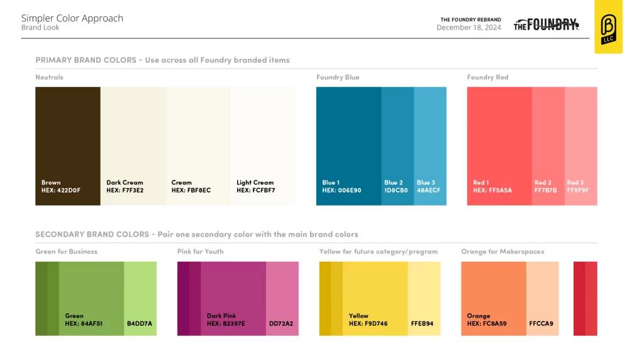Click The Foundry logo in the header
Image resolution: width=644 pixels, height=363 pixels.
click(546, 25)
